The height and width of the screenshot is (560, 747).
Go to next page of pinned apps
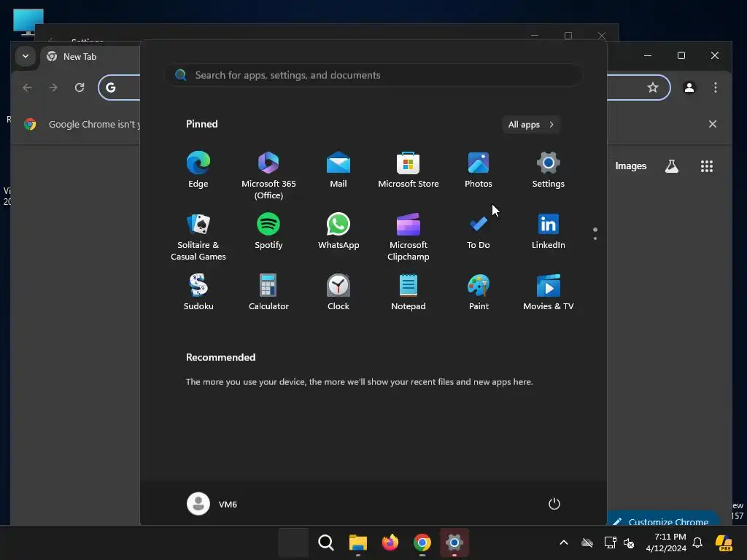(595, 238)
